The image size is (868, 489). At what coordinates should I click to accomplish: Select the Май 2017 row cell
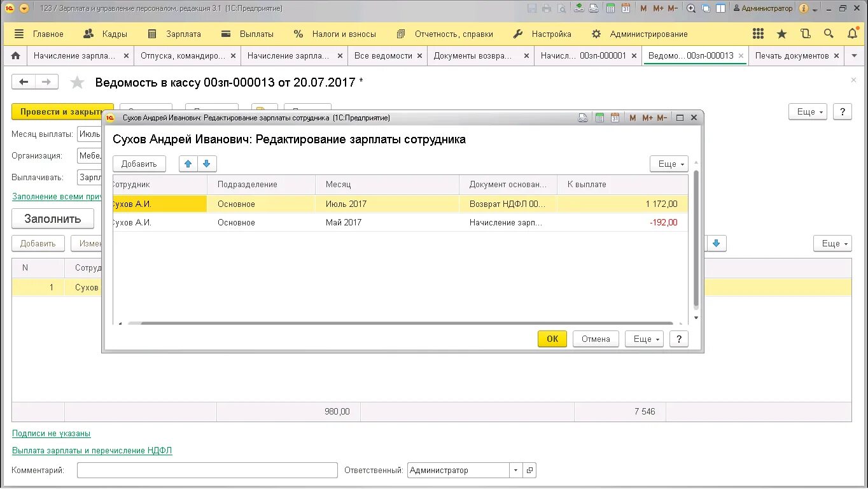click(387, 222)
